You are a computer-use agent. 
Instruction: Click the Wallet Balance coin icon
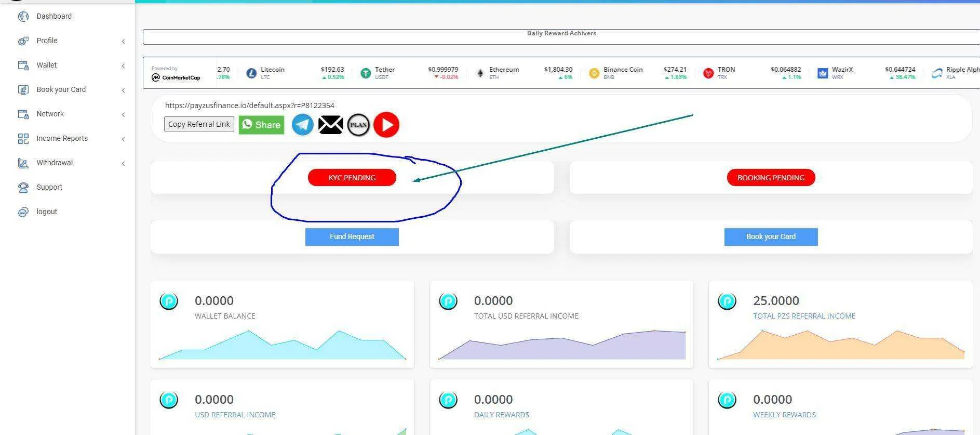169,301
